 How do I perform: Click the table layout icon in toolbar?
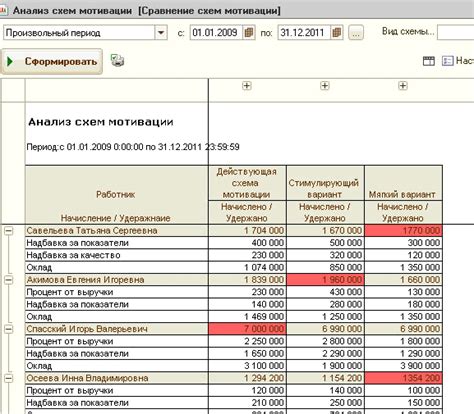point(429,61)
